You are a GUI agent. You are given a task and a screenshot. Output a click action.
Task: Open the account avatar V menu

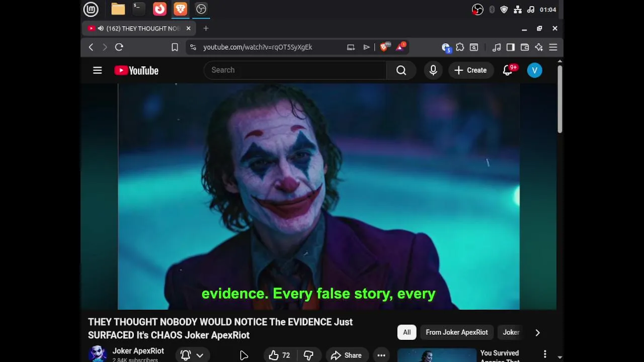535,70
